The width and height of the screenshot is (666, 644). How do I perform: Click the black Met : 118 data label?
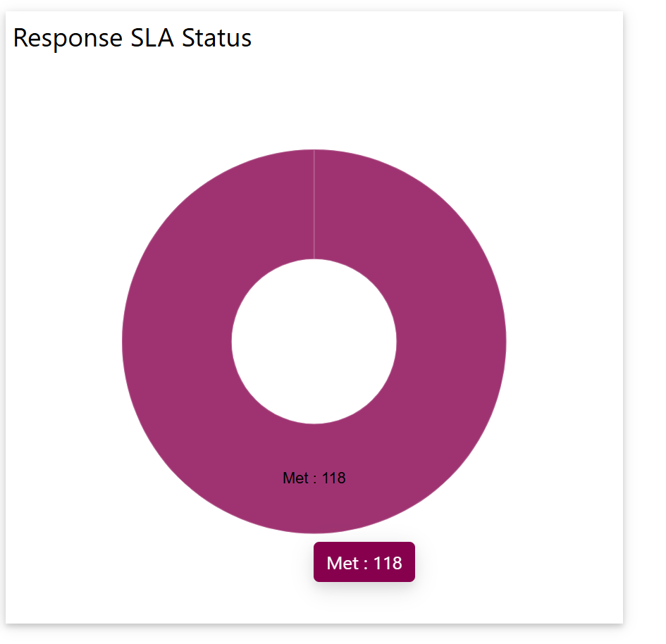click(314, 478)
